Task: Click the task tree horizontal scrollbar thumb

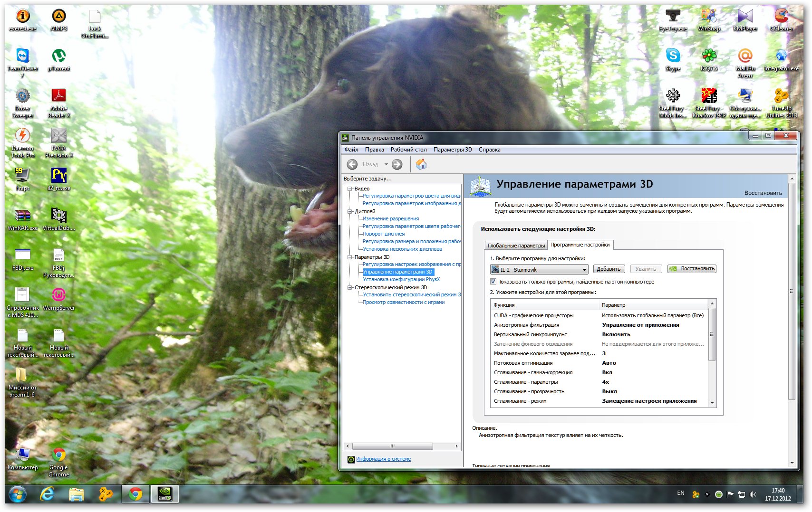Action: 393,446
